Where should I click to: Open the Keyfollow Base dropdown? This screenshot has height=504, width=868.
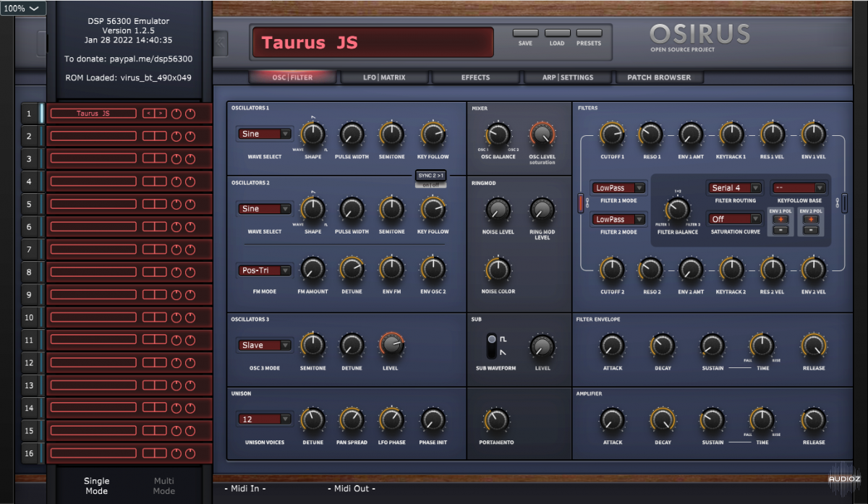click(799, 188)
